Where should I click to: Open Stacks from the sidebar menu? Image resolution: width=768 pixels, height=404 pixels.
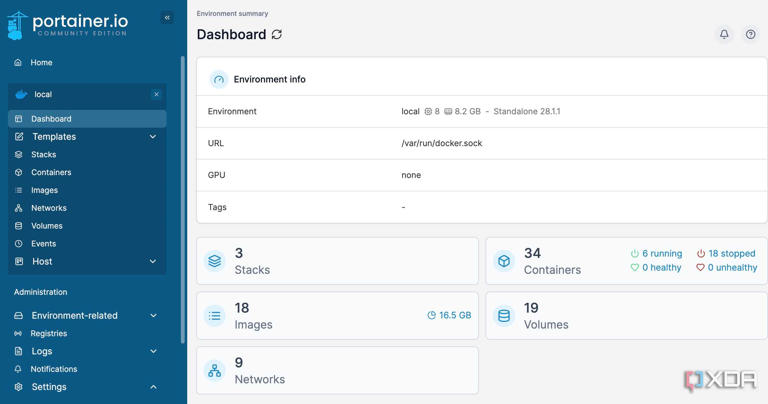click(44, 154)
